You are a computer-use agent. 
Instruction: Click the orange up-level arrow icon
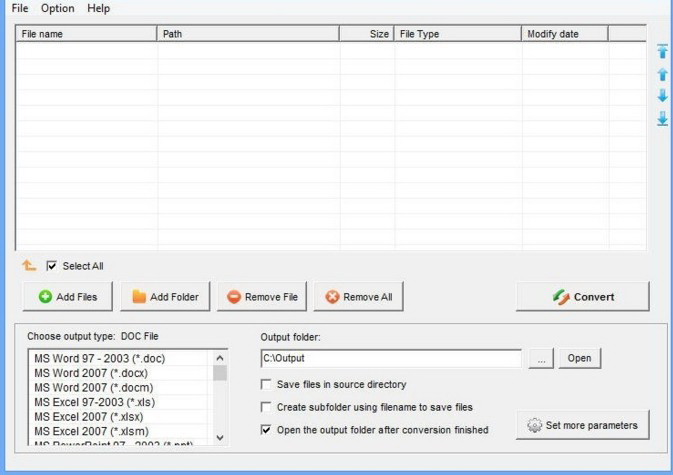click(x=29, y=266)
